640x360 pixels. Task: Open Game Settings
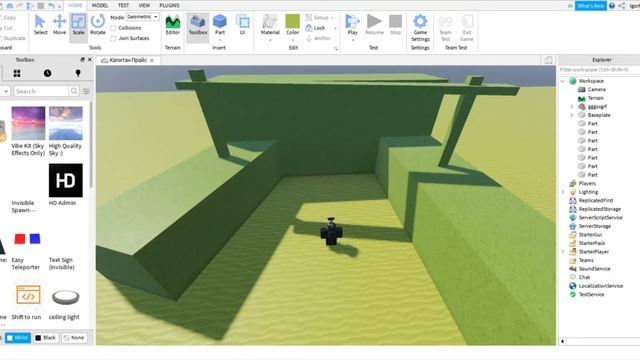tap(420, 28)
